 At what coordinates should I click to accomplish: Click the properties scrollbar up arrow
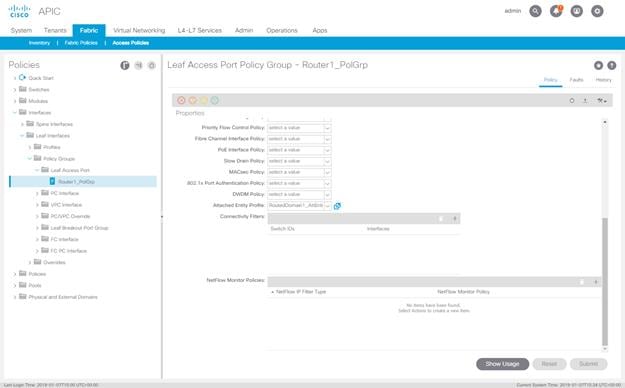(605, 122)
